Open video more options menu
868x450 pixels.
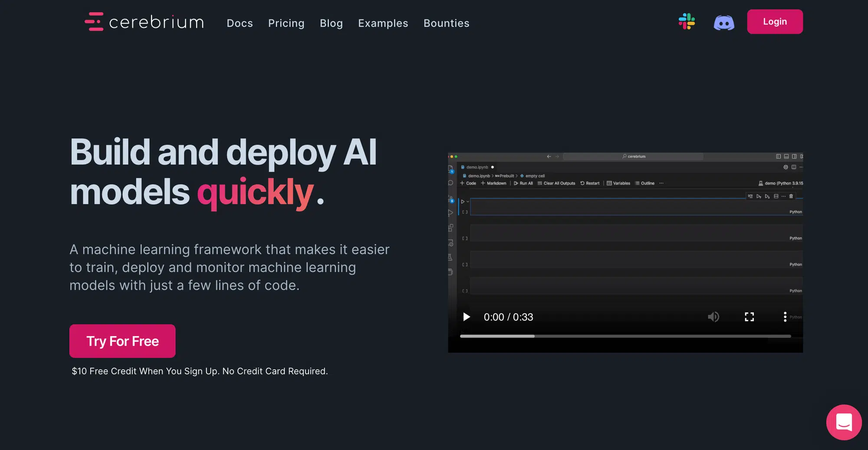[785, 317]
